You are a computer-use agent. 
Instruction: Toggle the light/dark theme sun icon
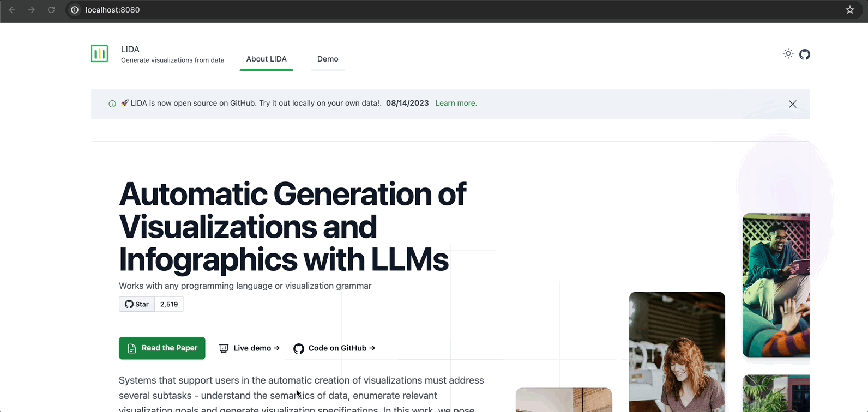pyautogui.click(x=788, y=53)
